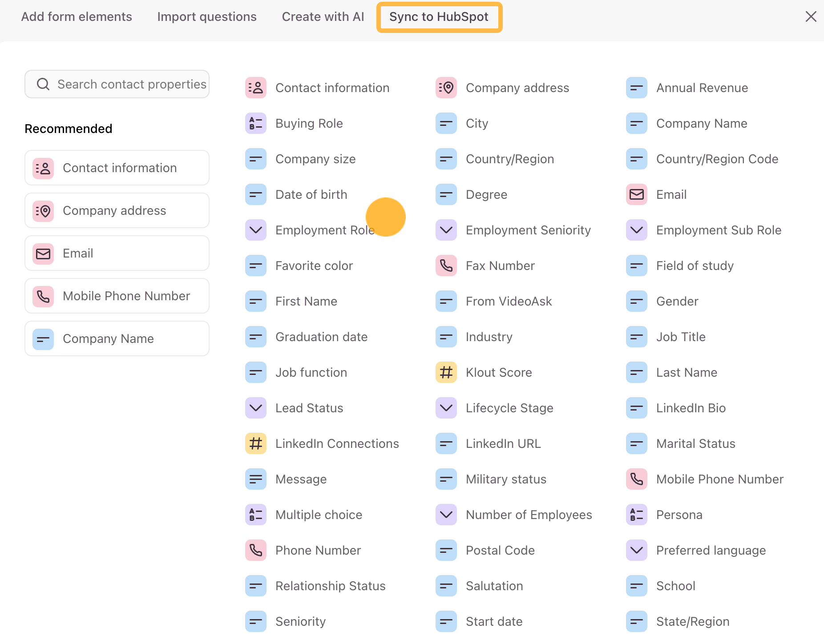Click the Company address pin icon in grid
This screenshot has height=644, width=824.
tap(446, 88)
